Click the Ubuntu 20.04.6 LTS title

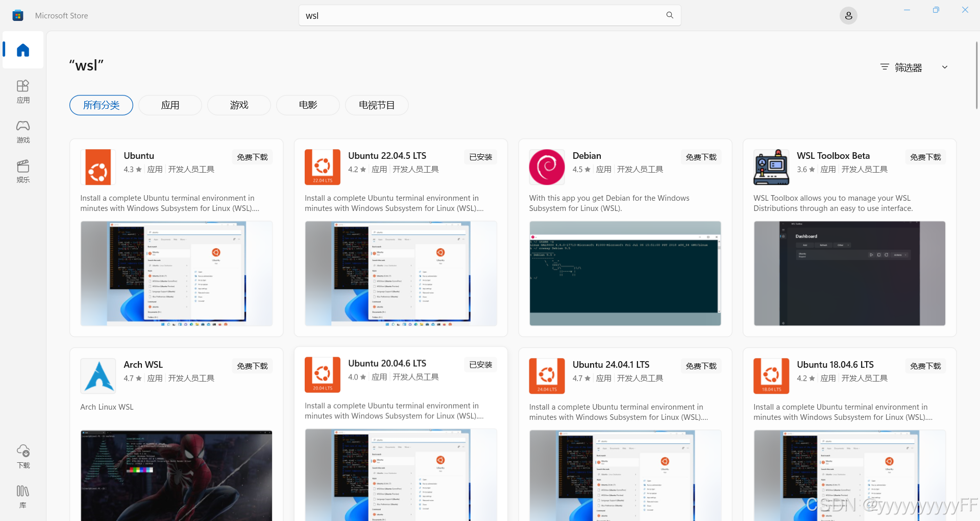point(387,363)
